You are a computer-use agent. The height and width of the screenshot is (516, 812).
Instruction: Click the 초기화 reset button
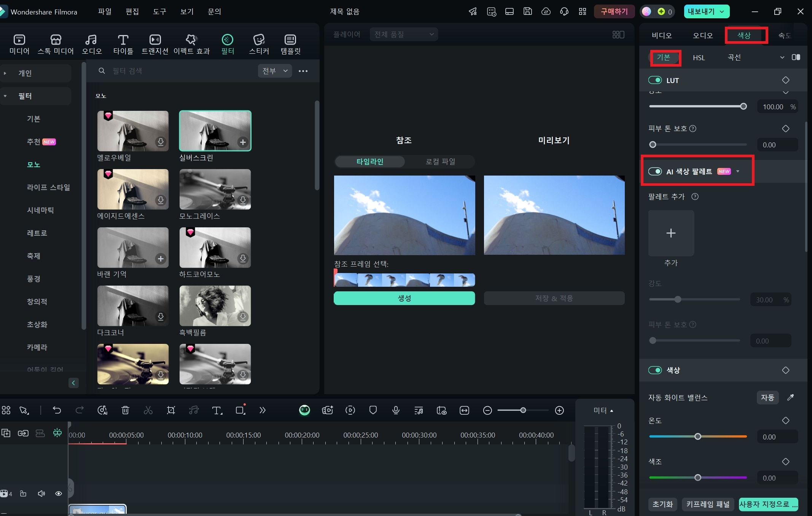(662, 504)
